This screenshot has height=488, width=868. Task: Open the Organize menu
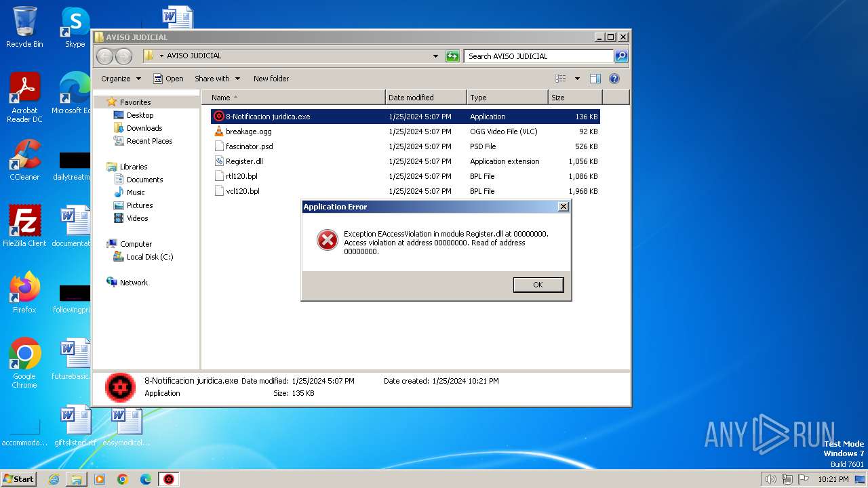click(121, 79)
